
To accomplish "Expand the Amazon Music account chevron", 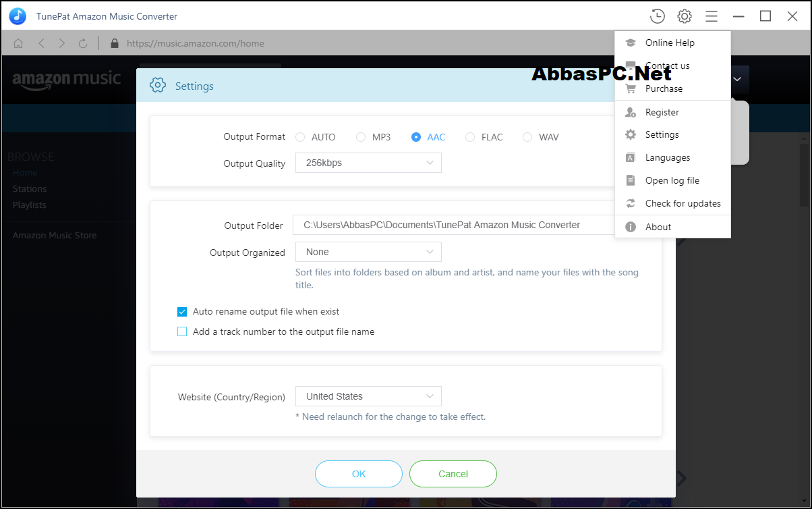I will (x=738, y=79).
